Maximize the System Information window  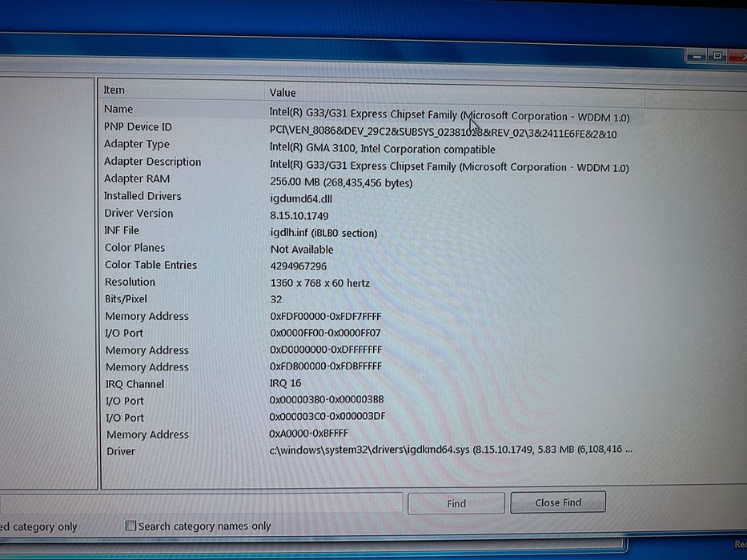click(x=717, y=56)
